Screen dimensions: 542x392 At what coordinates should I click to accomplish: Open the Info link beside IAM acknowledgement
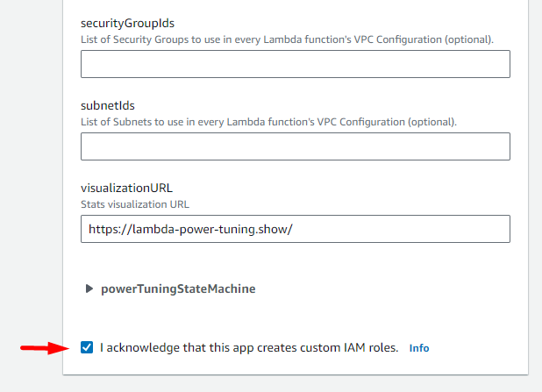coord(419,348)
